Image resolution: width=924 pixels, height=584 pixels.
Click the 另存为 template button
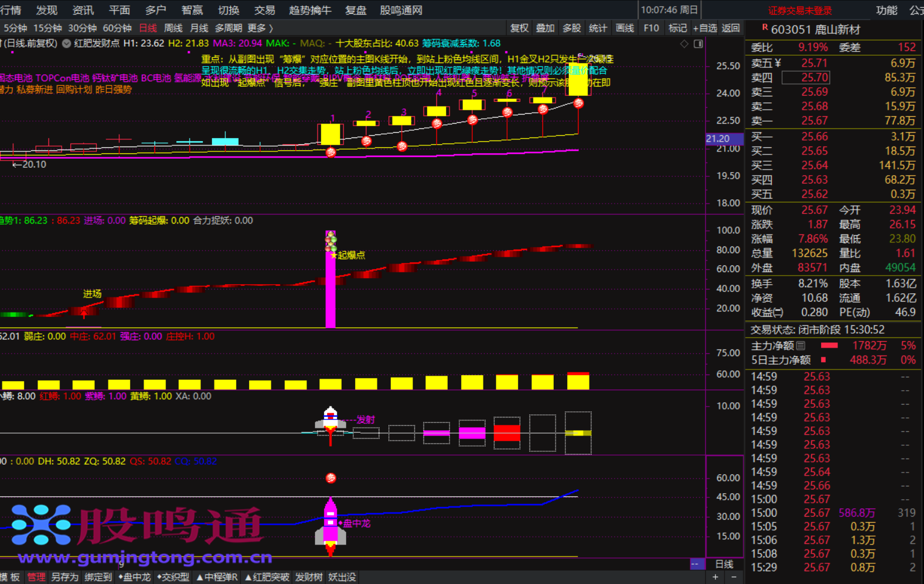pyautogui.click(x=65, y=577)
